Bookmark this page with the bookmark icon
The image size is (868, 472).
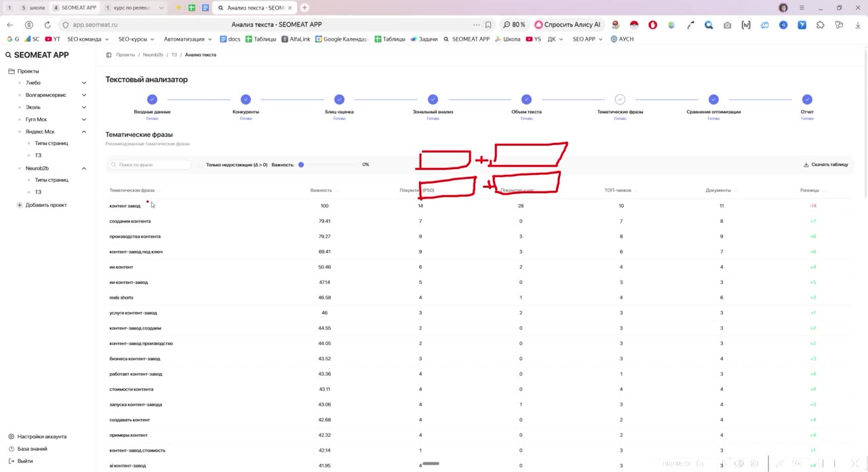[x=488, y=24]
